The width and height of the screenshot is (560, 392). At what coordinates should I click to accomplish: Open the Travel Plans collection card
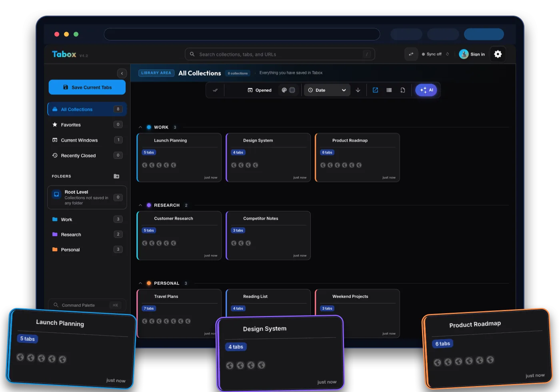click(x=179, y=313)
